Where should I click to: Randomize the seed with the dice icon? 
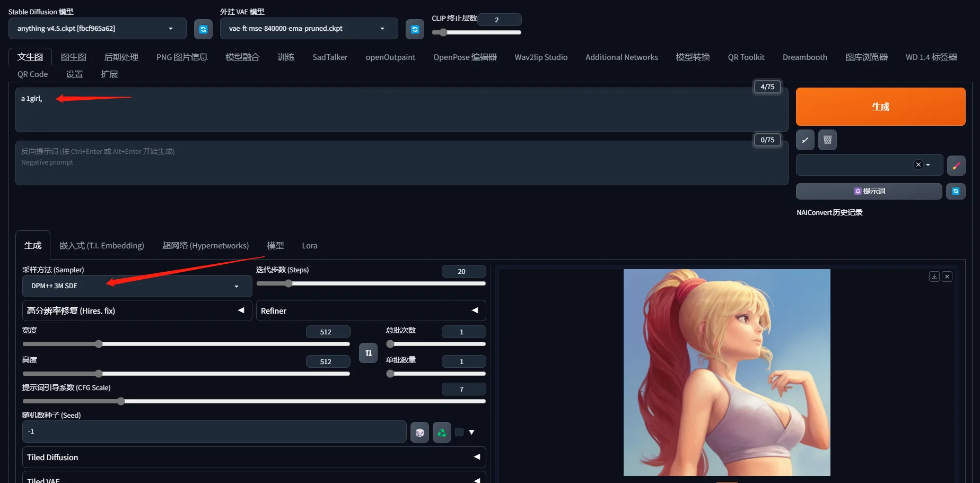(419, 432)
